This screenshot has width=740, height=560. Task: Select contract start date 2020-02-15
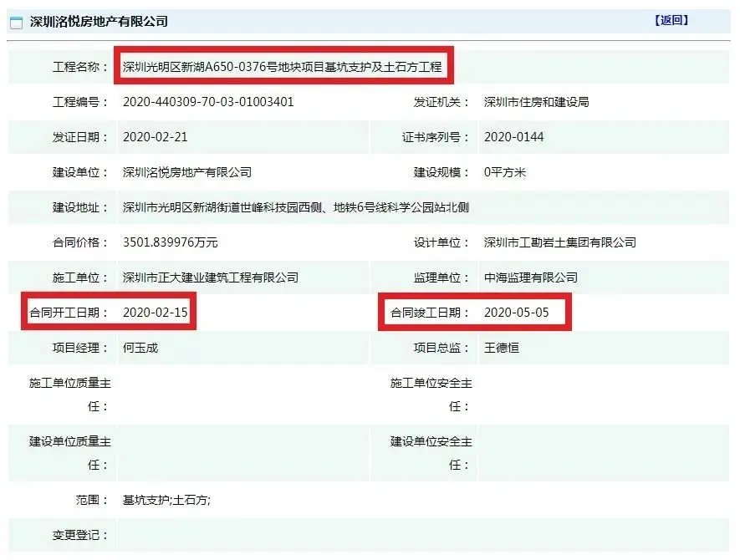coord(156,313)
